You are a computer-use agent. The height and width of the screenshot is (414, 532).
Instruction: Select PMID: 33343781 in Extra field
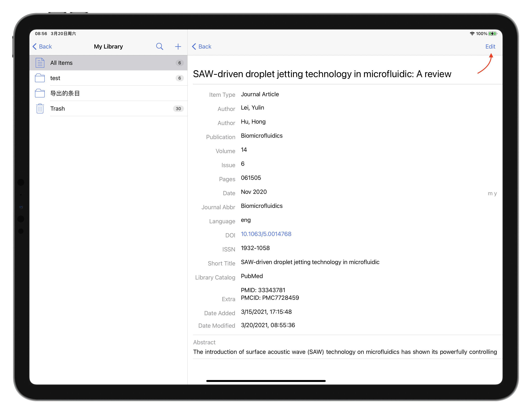tap(263, 290)
